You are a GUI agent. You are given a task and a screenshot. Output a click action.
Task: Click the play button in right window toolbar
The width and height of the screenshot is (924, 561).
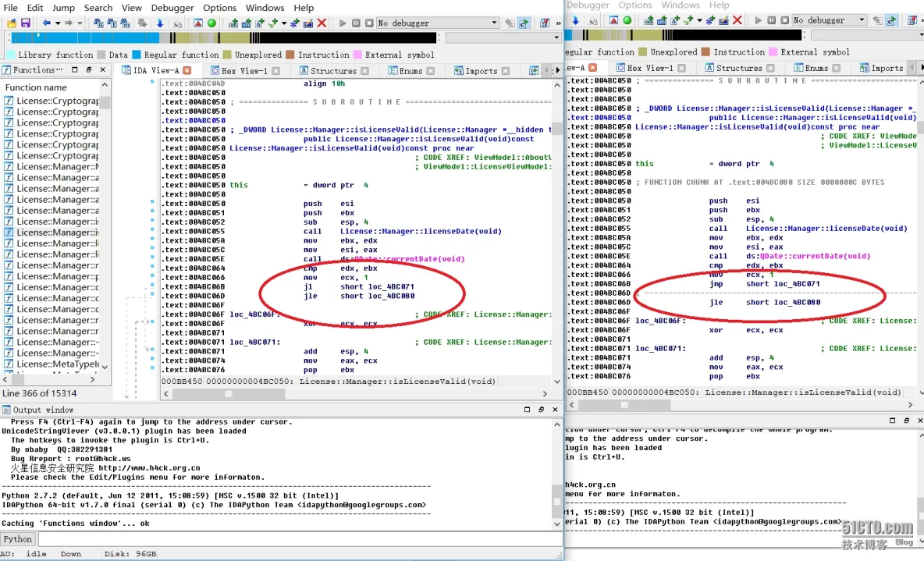[758, 20]
